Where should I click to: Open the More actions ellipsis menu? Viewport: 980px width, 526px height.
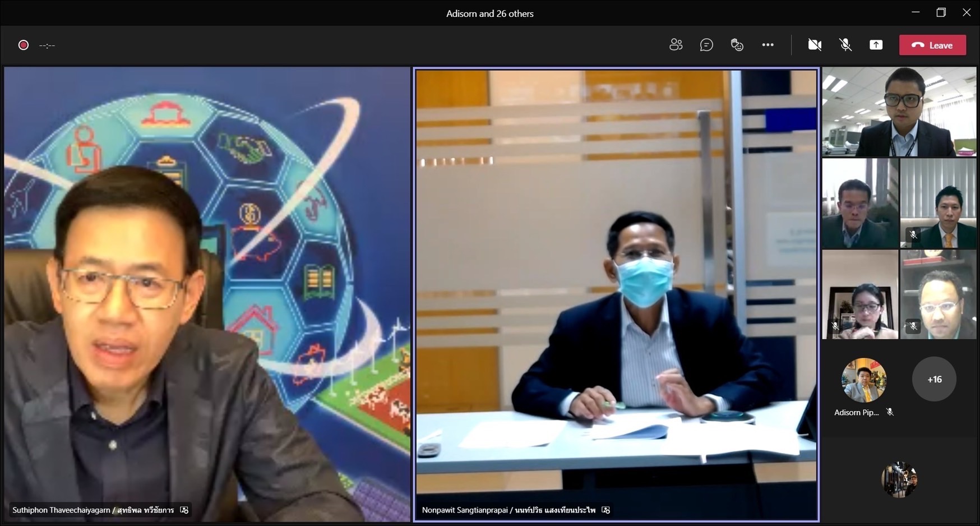[768, 45]
